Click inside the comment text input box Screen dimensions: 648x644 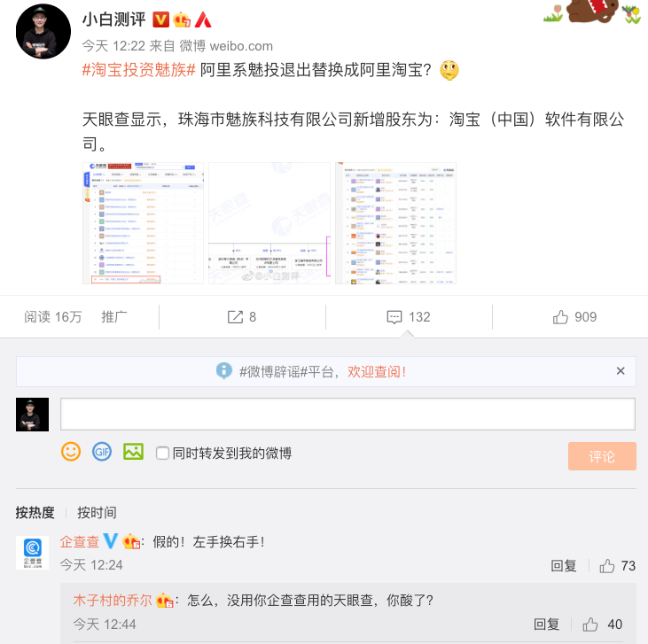click(x=347, y=414)
